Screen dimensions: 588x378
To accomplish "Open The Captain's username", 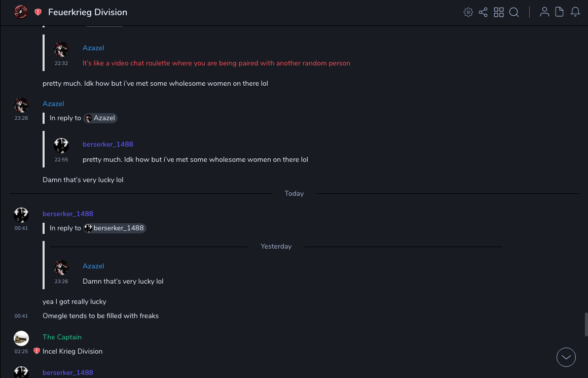I will point(62,337).
